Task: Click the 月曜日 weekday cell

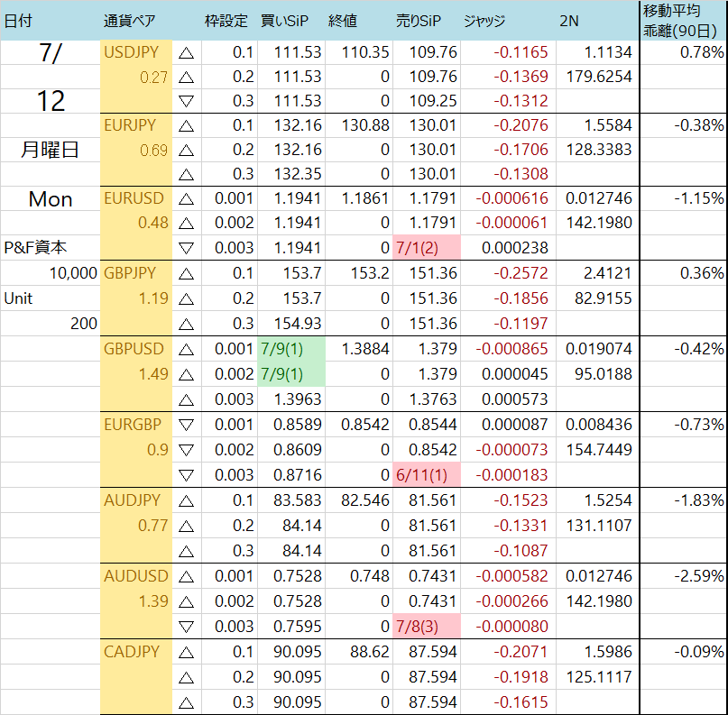Action: point(51,150)
